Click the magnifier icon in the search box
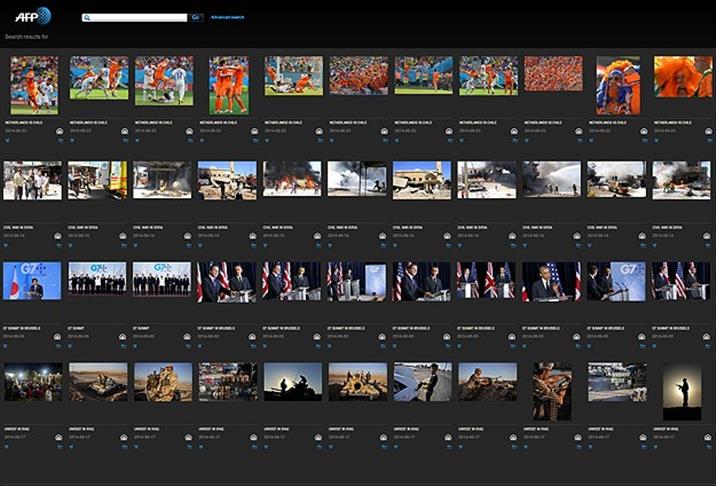 pos(88,18)
